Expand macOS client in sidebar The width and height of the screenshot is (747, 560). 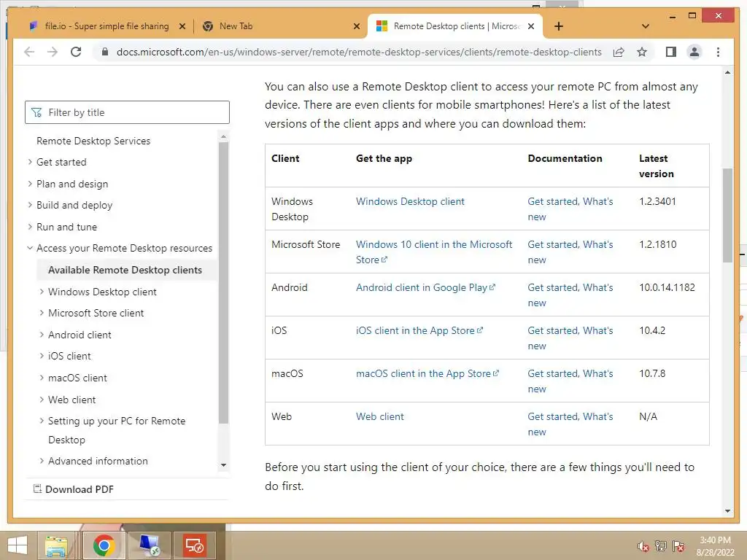(77, 378)
